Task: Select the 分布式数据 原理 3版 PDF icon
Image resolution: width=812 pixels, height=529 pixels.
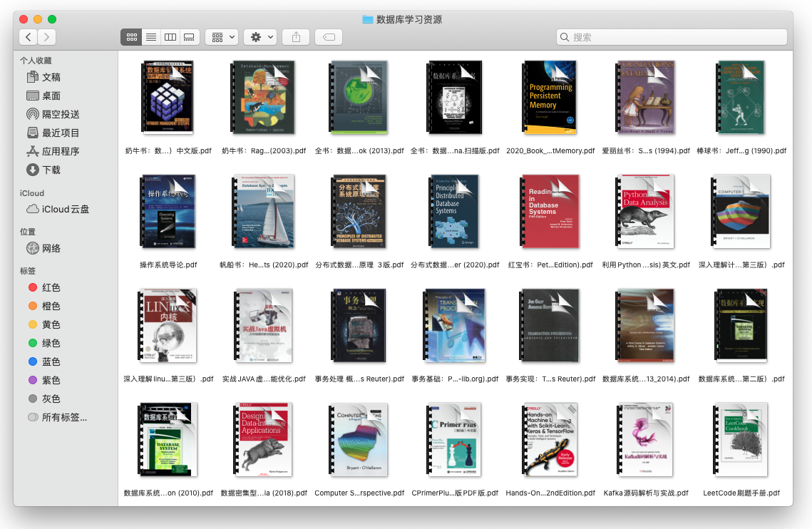Action: (x=359, y=212)
